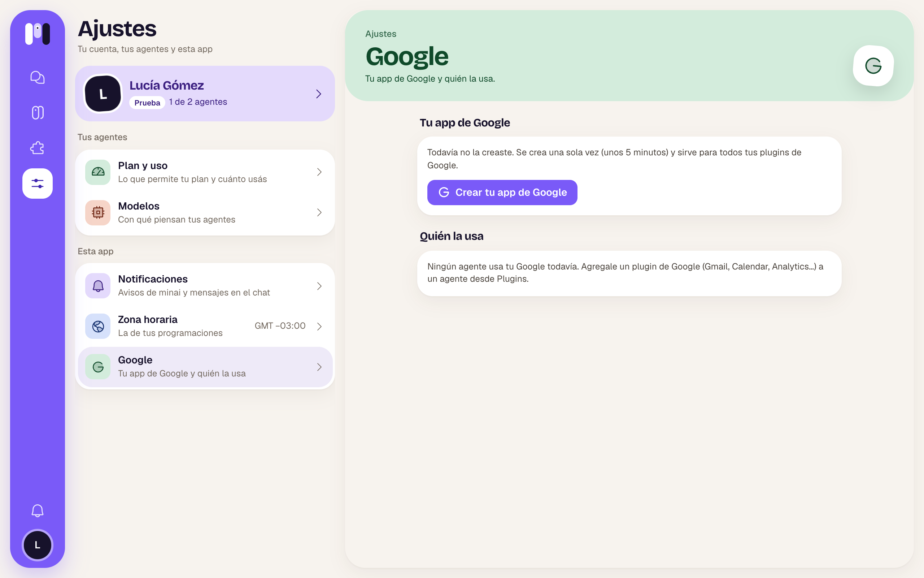Click the large Google badge in header

coord(873,66)
